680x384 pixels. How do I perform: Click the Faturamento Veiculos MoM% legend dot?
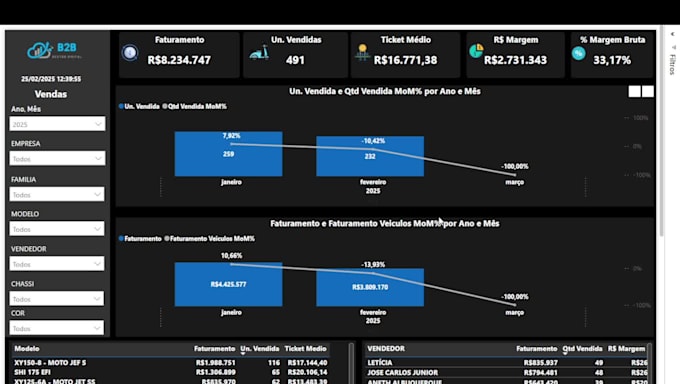pos(167,239)
